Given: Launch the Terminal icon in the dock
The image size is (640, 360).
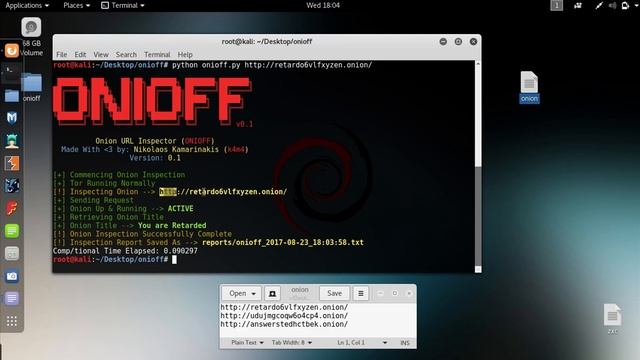Looking at the screenshot, I should (12, 73).
